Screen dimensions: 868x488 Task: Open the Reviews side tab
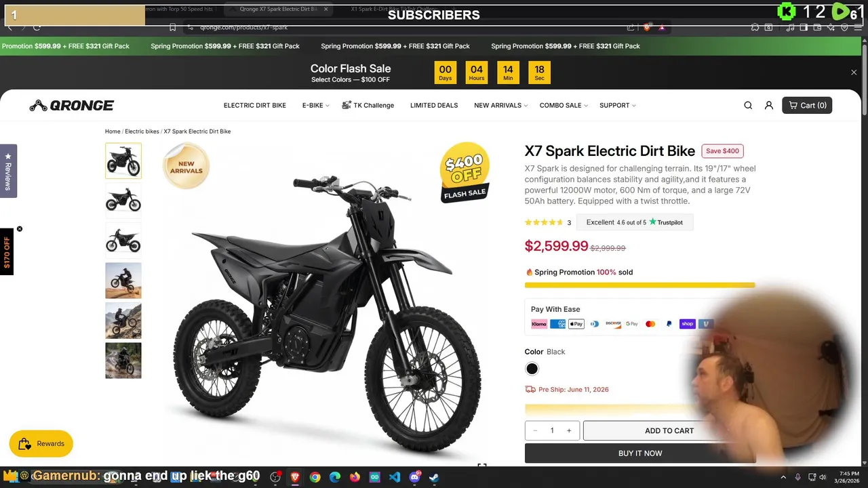pos(8,171)
